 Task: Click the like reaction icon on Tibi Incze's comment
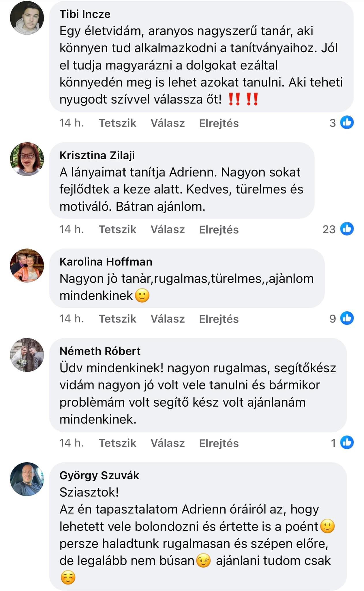pyautogui.click(x=347, y=123)
